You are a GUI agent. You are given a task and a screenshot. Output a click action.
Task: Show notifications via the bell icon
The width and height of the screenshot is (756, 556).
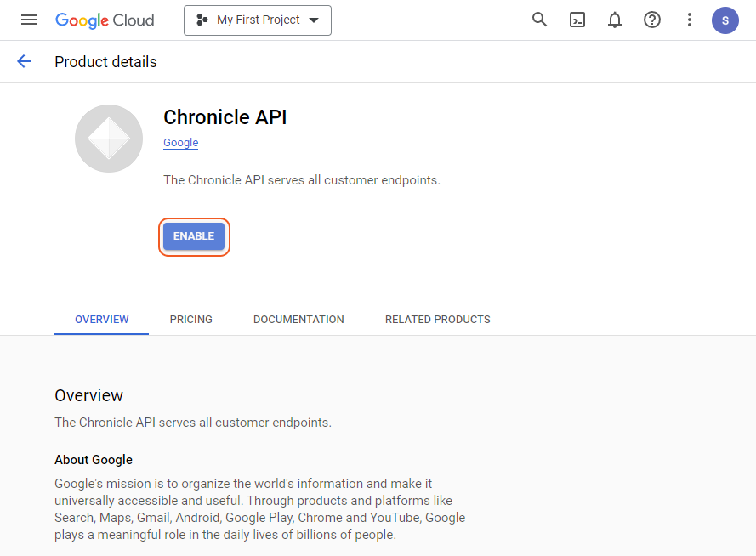615,20
